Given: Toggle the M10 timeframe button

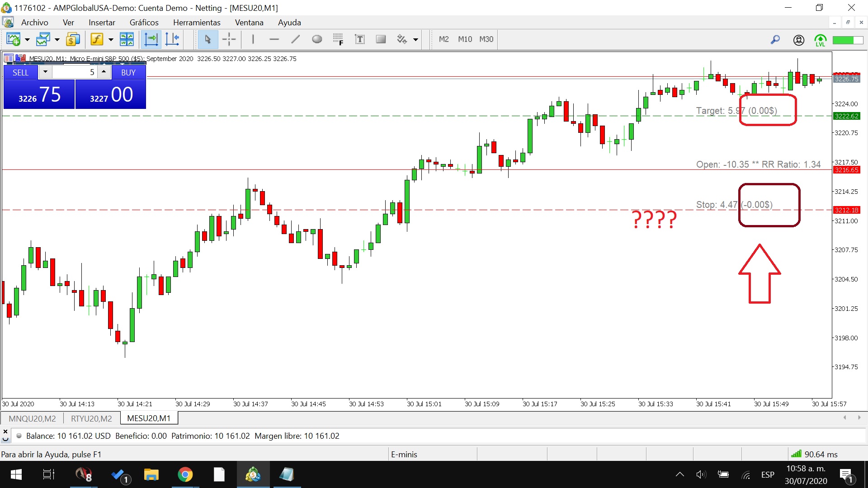Looking at the screenshot, I should pyautogui.click(x=465, y=40).
